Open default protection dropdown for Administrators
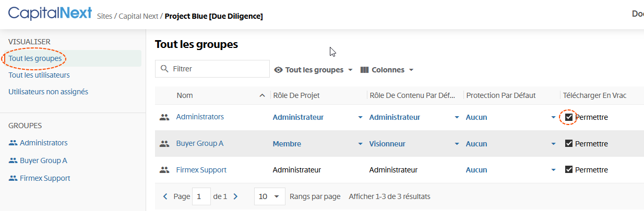Image resolution: width=644 pixels, height=211 pixels. [553, 117]
